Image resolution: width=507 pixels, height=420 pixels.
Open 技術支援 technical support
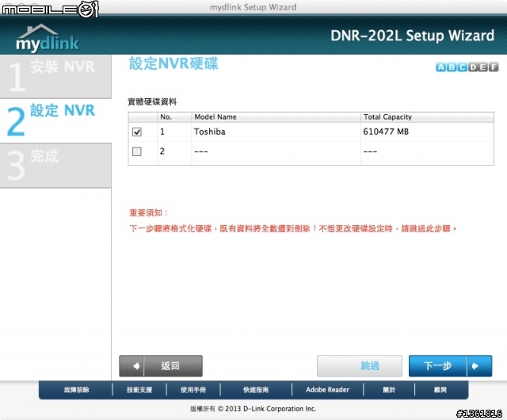(139, 390)
